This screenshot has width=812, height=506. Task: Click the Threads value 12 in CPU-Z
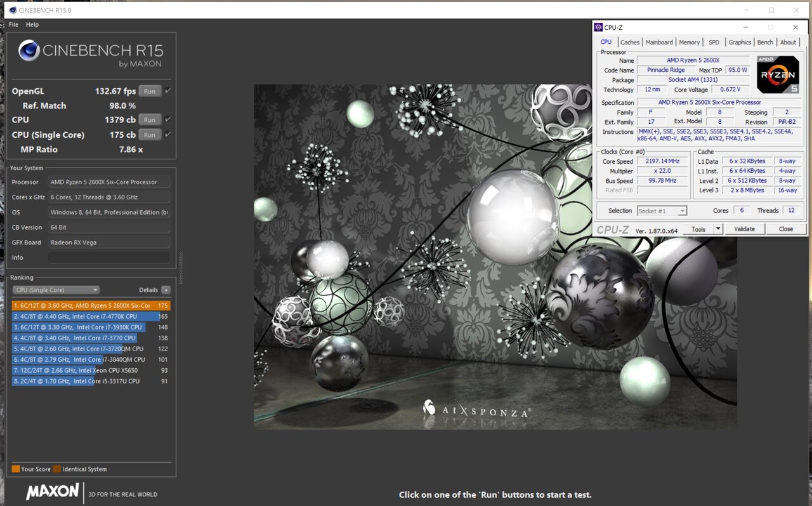pos(790,210)
